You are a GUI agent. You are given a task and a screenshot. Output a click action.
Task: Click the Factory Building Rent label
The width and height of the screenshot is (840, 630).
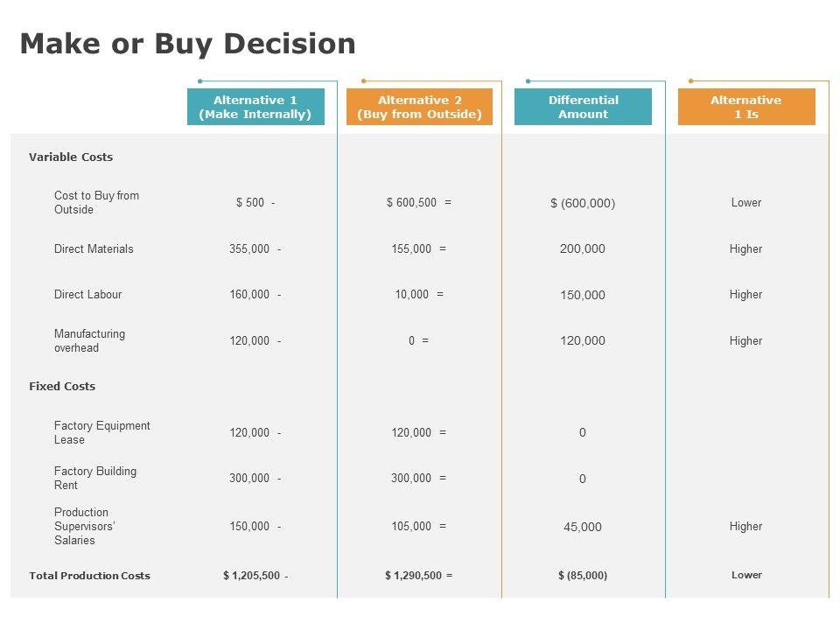pos(95,478)
